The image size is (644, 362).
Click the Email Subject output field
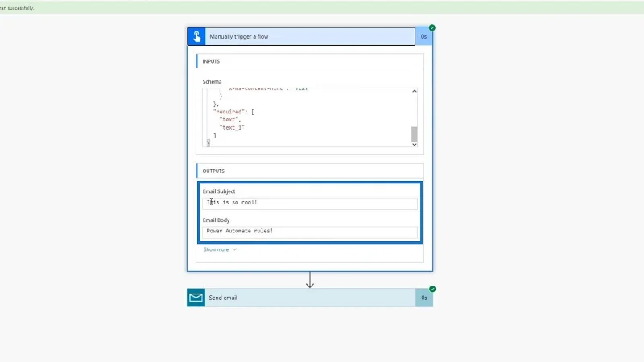(310, 204)
